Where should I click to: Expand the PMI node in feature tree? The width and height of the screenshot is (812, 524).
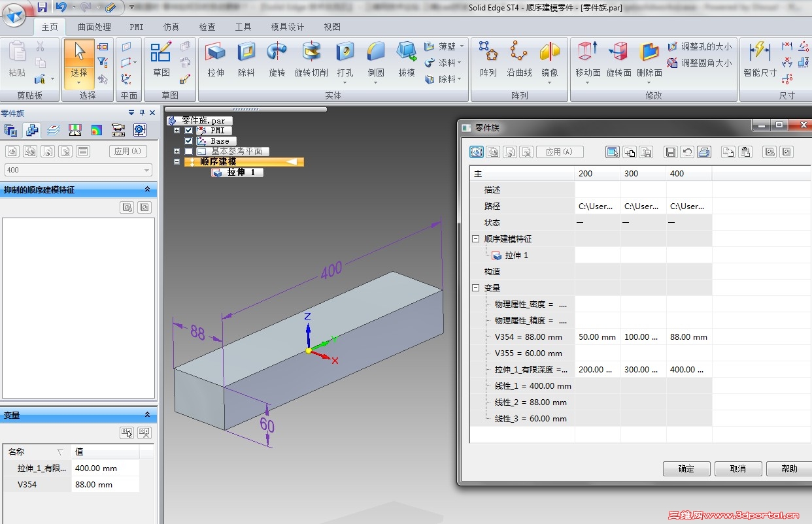(177, 131)
